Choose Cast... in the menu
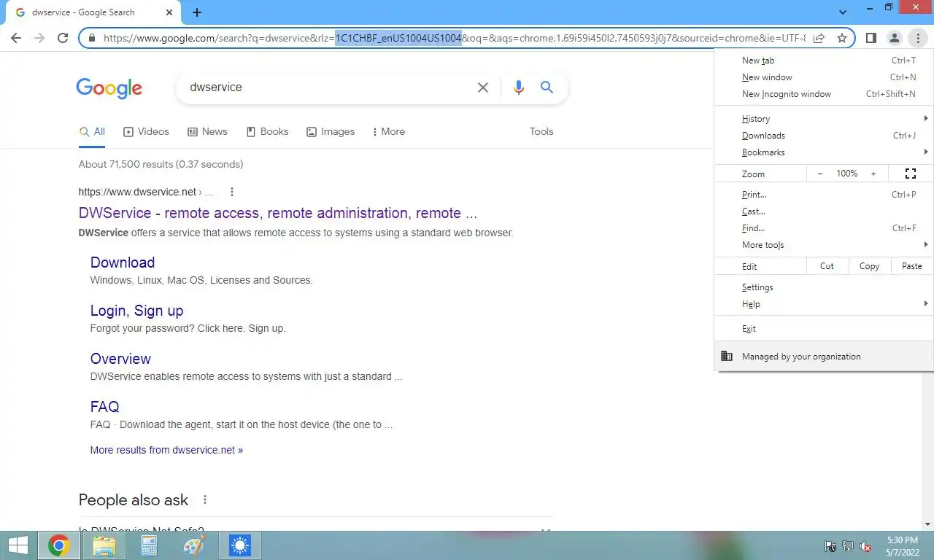This screenshot has height=560, width=934. 825,211
